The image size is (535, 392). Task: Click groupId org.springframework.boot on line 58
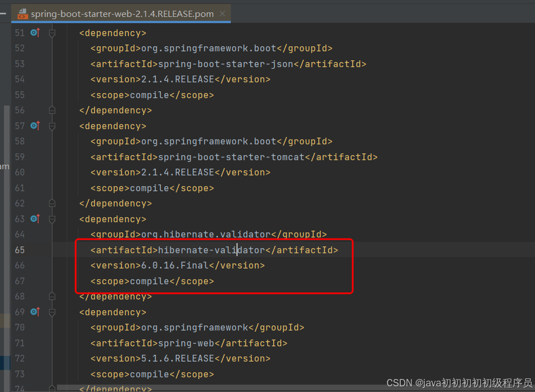click(x=208, y=142)
